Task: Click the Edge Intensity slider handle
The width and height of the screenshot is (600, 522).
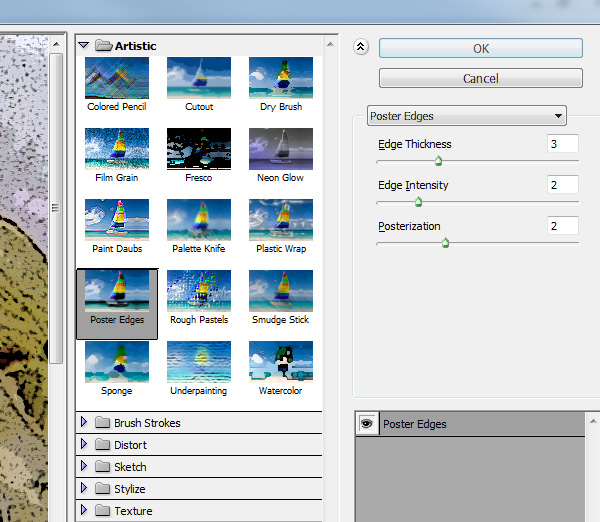Action: pyautogui.click(x=418, y=202)
